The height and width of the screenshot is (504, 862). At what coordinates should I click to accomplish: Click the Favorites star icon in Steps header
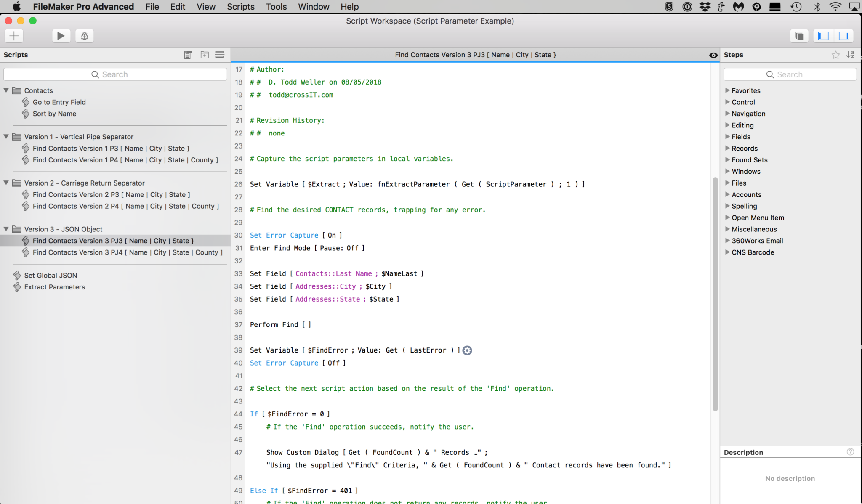[x=835, y=55]
